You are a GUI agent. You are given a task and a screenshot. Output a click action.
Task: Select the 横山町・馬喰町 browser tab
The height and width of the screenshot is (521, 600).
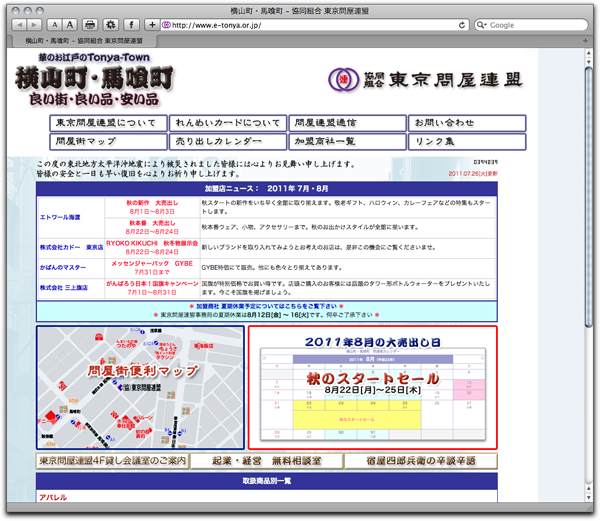[x=84, y=41]
